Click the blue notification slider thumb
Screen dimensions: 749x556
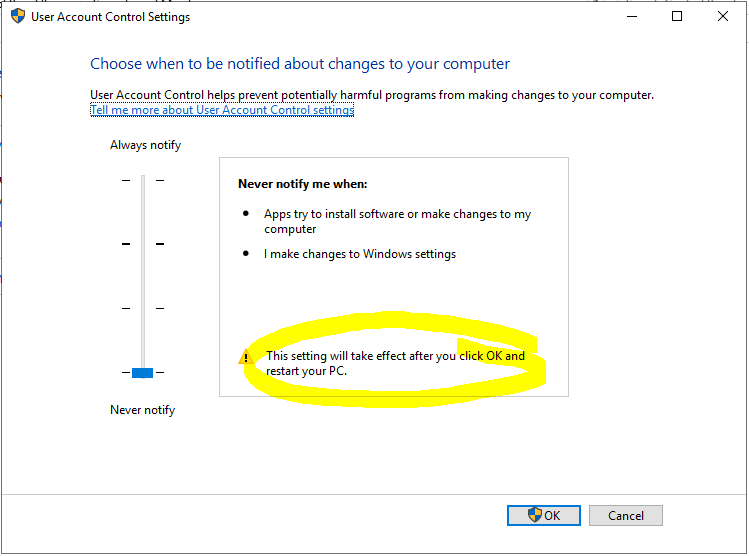click(142, 373)
